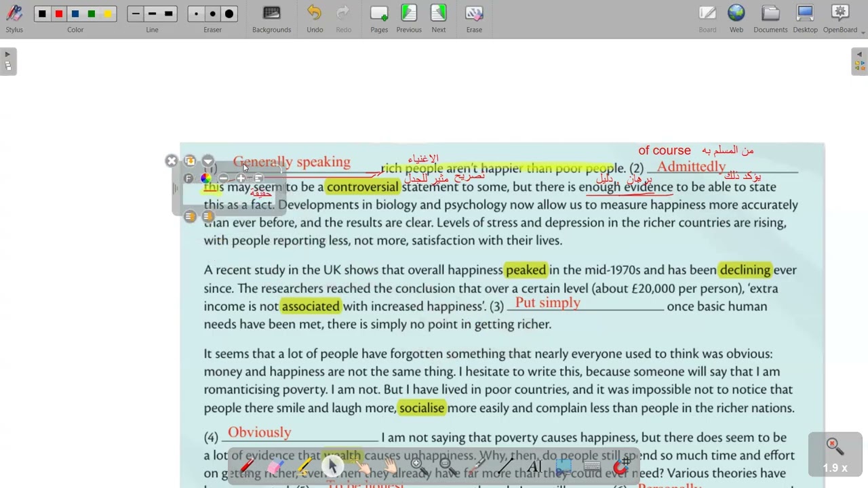Click the red 'Put simply' answer text

coord(548,303)
